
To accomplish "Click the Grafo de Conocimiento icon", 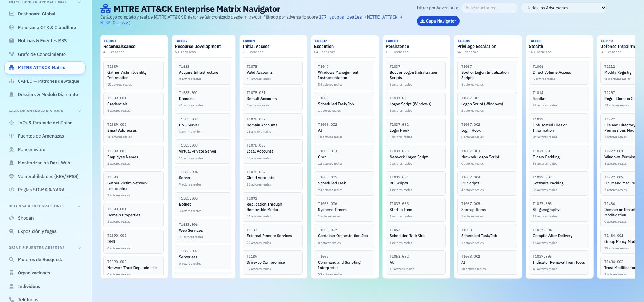I will [x=11, y=54].
